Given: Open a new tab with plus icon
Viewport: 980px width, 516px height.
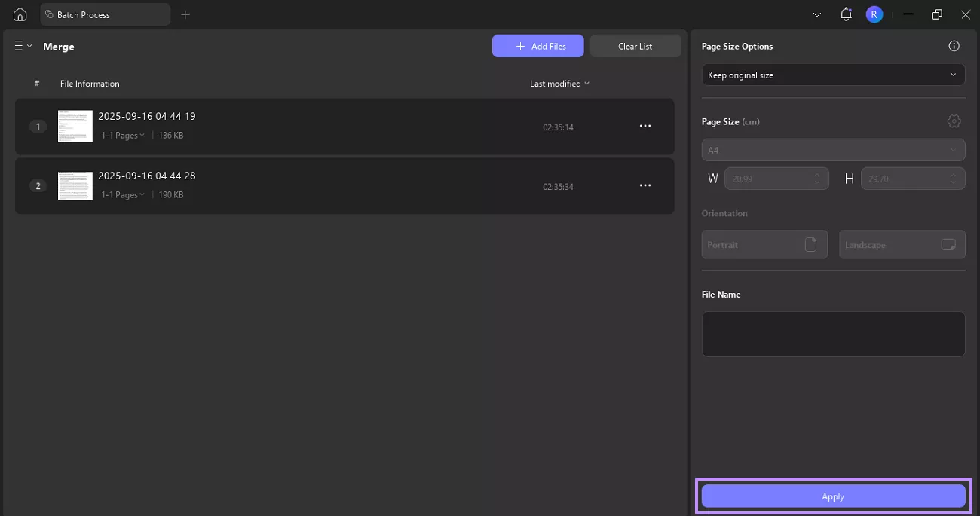Looking at the screenshot, I should 185,14.
